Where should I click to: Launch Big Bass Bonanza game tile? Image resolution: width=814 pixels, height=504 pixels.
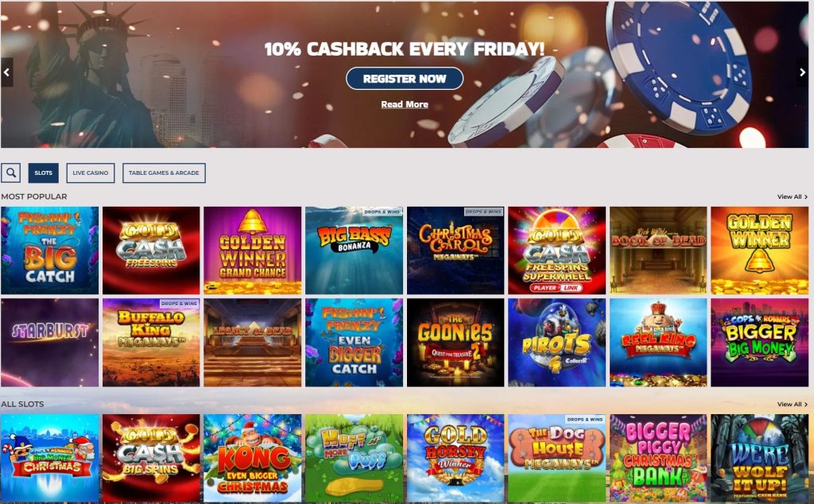coord(354,250)
